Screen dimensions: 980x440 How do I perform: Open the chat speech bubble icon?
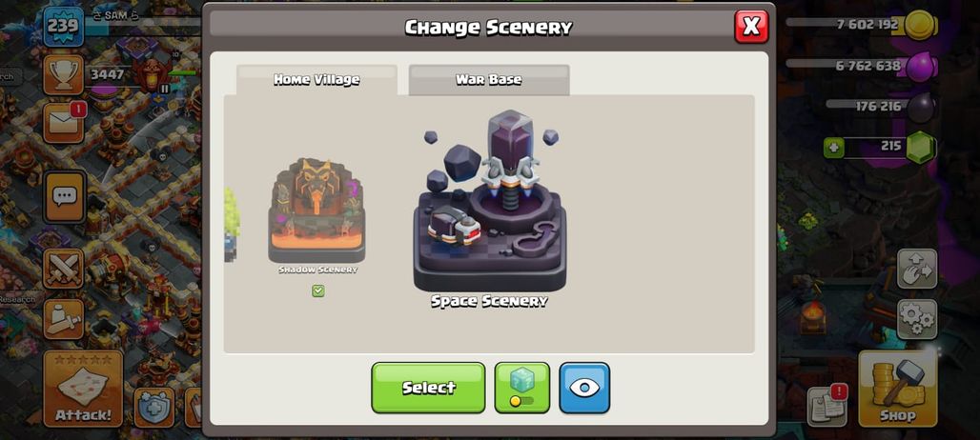click(x=64, y=196)
